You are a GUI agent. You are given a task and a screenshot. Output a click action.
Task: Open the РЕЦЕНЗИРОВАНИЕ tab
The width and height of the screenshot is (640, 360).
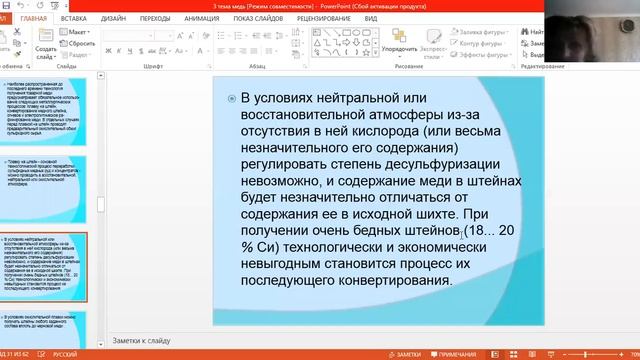(x=324, y=18)
